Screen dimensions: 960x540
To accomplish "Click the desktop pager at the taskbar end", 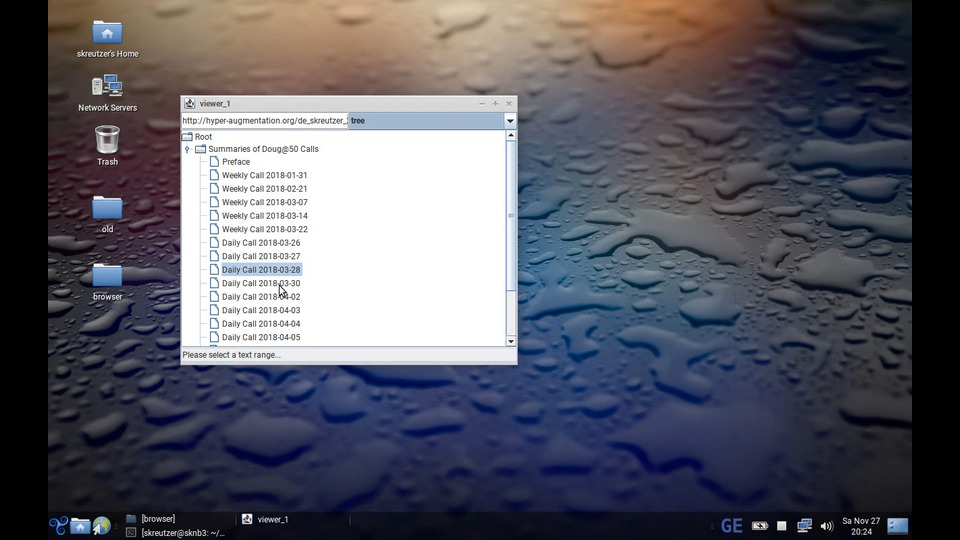I will pos(898,525).
